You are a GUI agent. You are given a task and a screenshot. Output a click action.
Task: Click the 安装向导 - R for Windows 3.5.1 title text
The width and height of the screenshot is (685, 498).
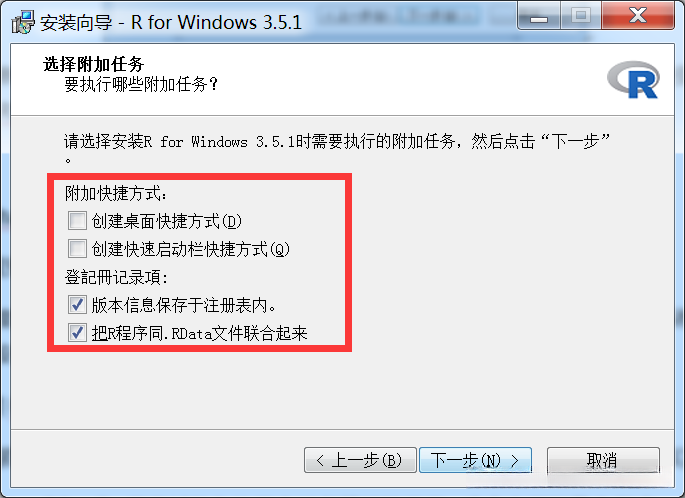pos(171,22)
